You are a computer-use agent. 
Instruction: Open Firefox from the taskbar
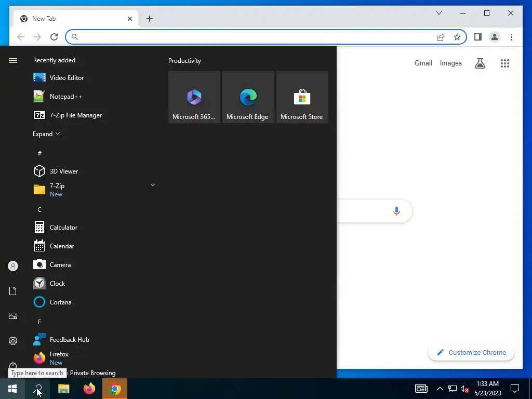click(89, 389)
